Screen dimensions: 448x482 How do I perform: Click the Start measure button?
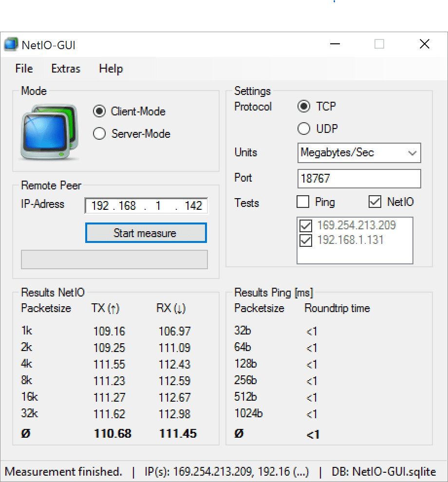(x=146, y=233)
